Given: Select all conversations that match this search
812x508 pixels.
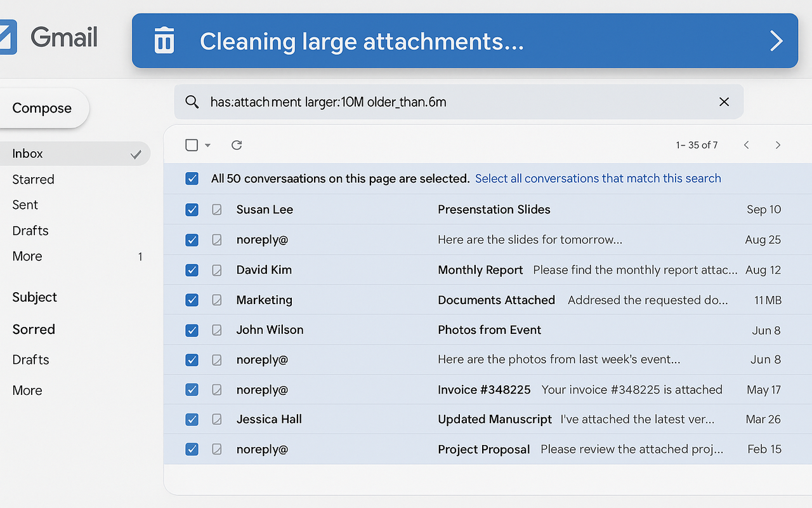Looking at the screenshot, I should click(598, 178).
